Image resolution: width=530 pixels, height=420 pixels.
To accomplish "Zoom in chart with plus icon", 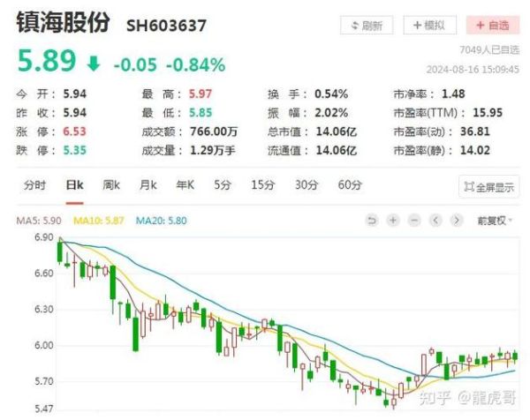I will point(393,221).
